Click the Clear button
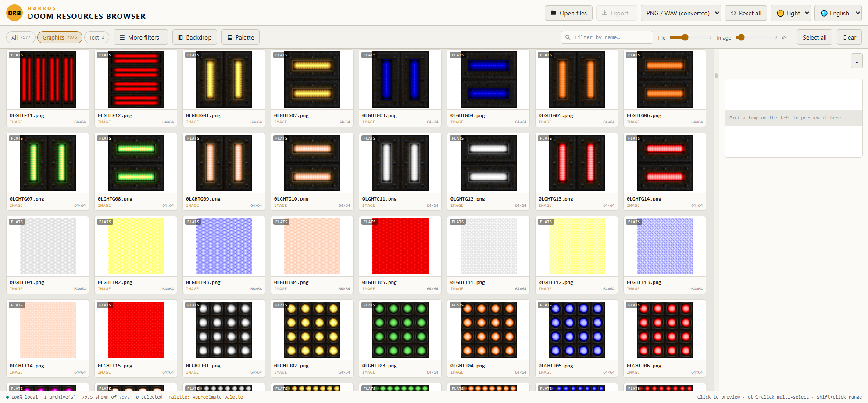868x403 pixels. coord(849,37)
